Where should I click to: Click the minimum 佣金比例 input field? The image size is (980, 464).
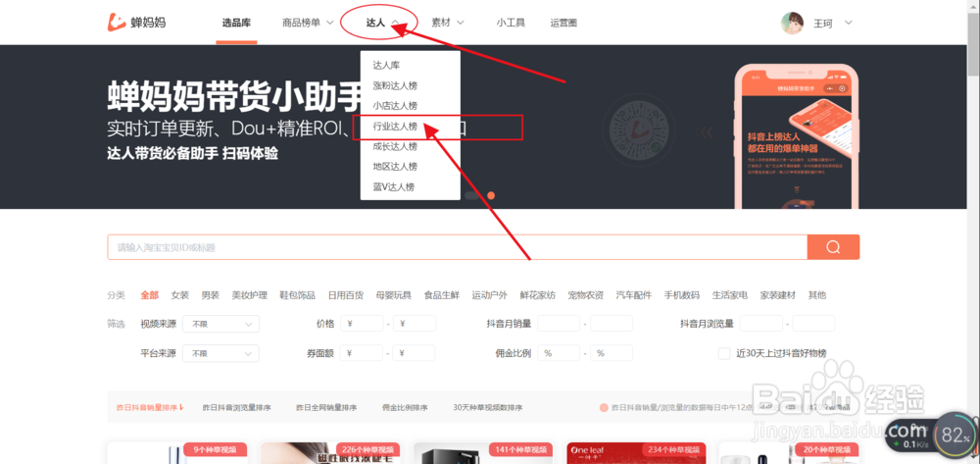559,353
